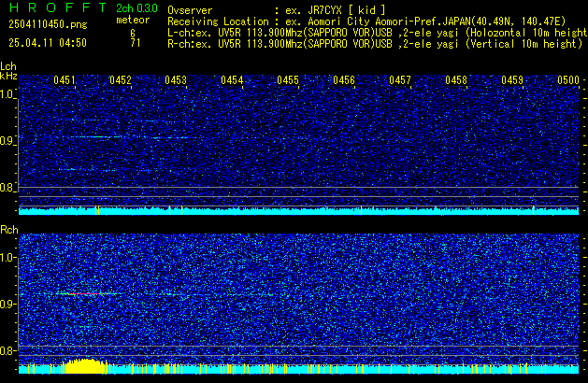The image size is (588, 383).
Task: Click the 0458 time marker
Action: pos(456,80)
